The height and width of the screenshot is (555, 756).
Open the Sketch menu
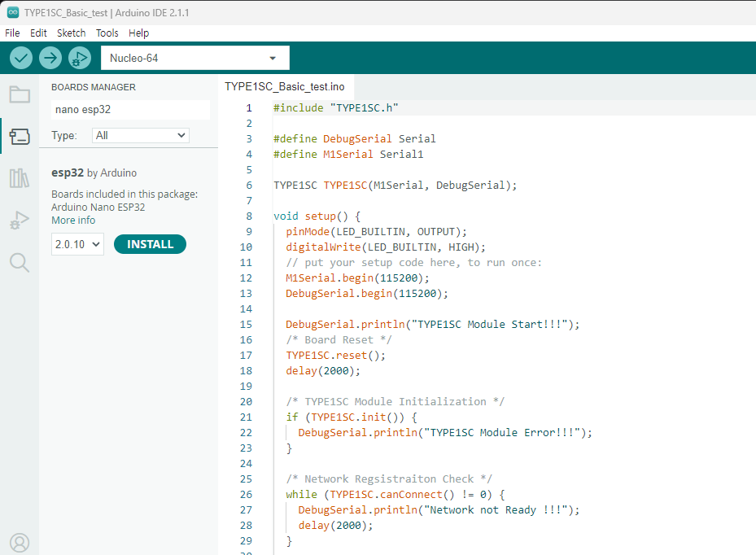click(x=72, y=33)
